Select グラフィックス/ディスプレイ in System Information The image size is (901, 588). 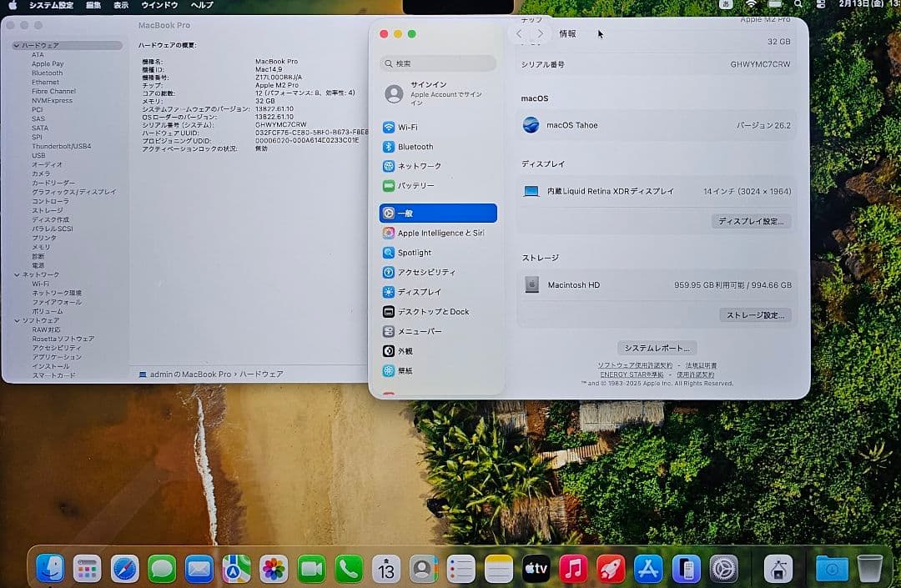coord(73,192)
